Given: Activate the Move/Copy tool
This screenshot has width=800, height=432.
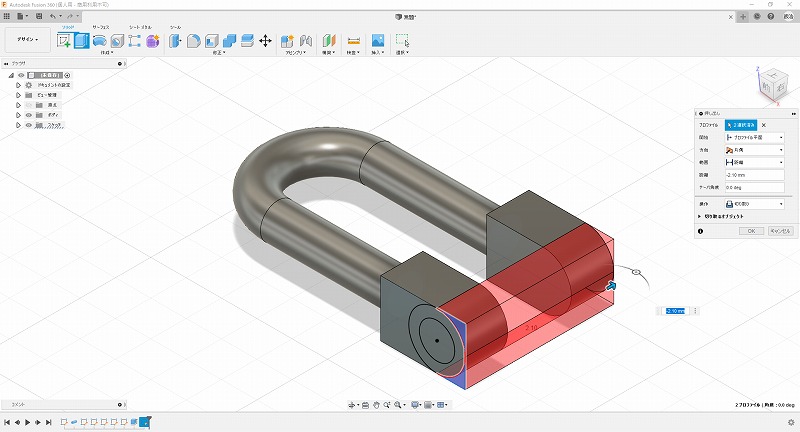Looking at the screenshot, I should pos(265,41).
